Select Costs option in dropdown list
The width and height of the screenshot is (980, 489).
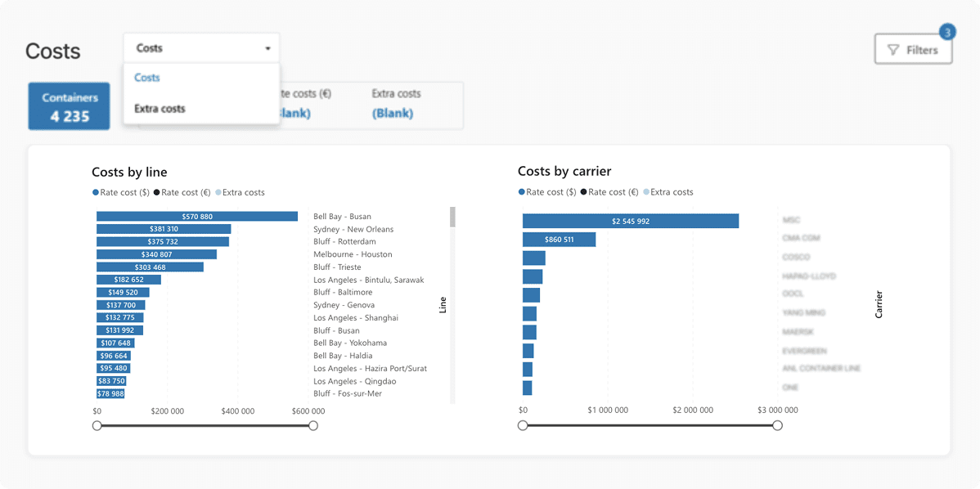pos(147,78)
